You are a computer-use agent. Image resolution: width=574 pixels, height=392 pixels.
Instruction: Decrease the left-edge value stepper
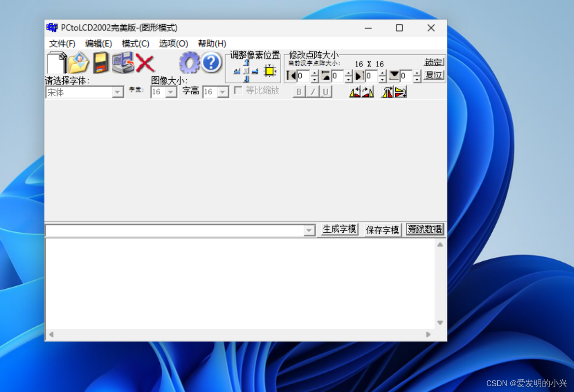(314, 79)
